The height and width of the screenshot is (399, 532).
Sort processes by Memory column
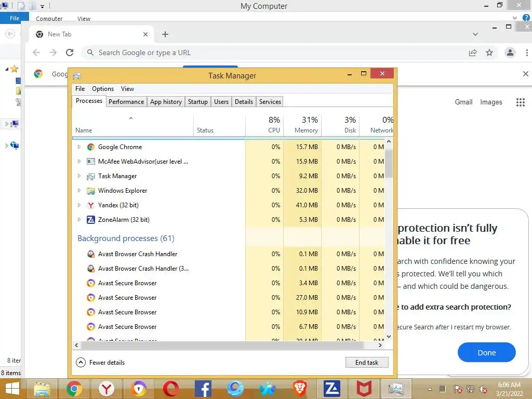pyautogui.click(x=303, y=125)
